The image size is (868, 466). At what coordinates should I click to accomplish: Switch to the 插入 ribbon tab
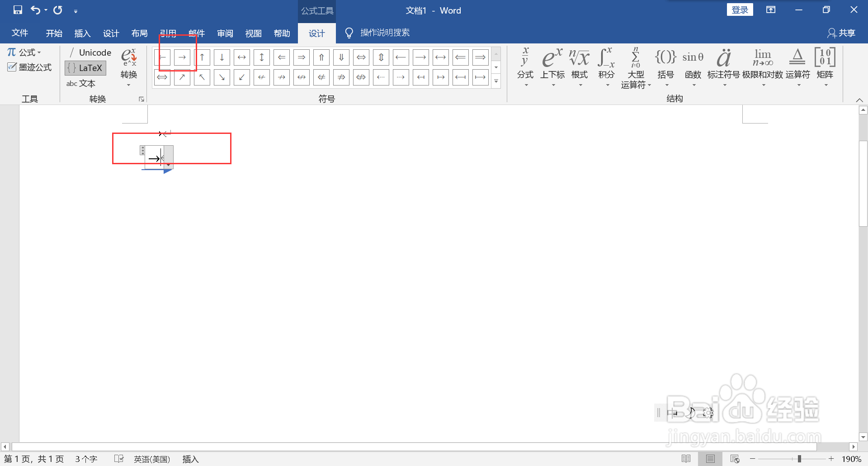[82, 33]
